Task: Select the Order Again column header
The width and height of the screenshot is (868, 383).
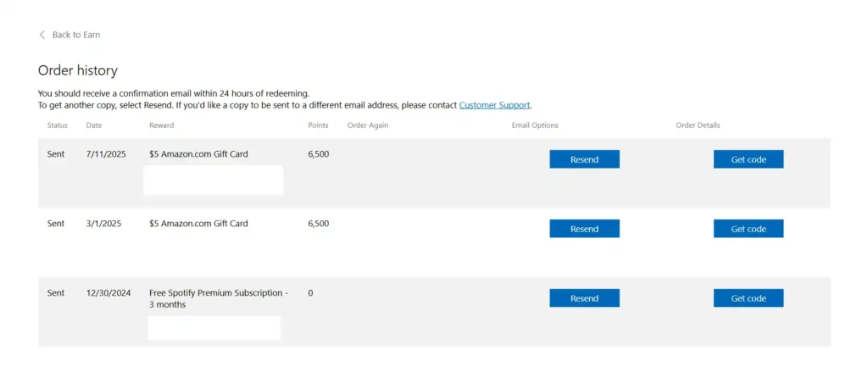Action: tap(368, 125)
